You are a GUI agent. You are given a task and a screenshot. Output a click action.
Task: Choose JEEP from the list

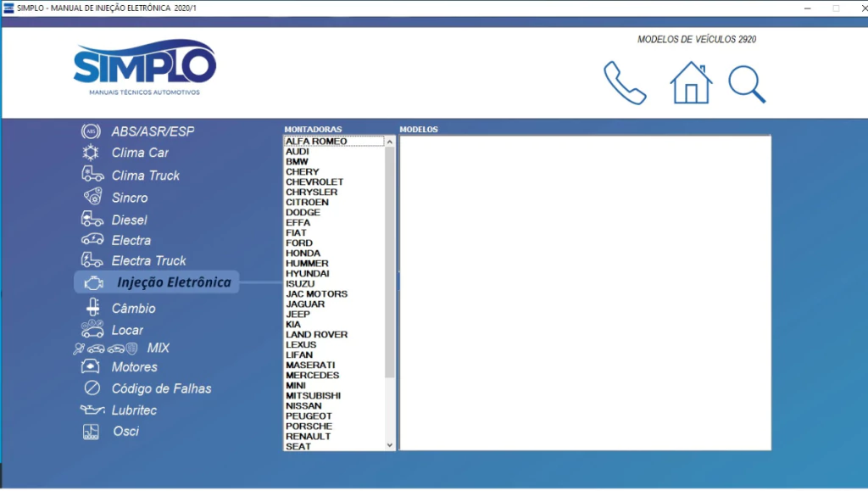[334, 314]
